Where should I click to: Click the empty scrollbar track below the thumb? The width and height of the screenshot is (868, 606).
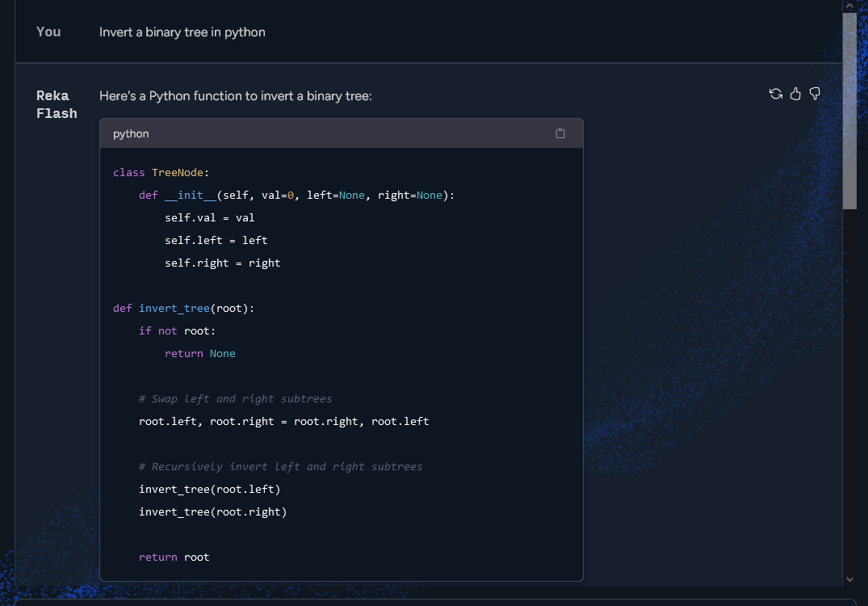point(849,388)
